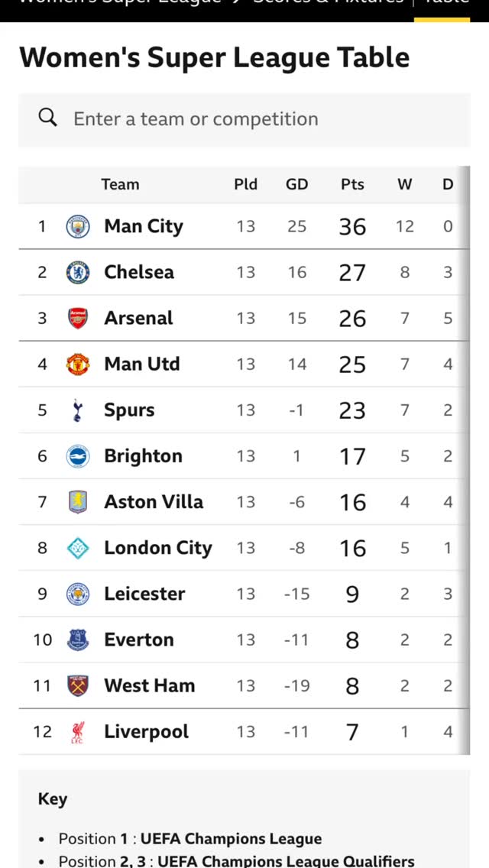489x868 pixels.
Task: Click the Man City club crest
Action: (77, 226)
